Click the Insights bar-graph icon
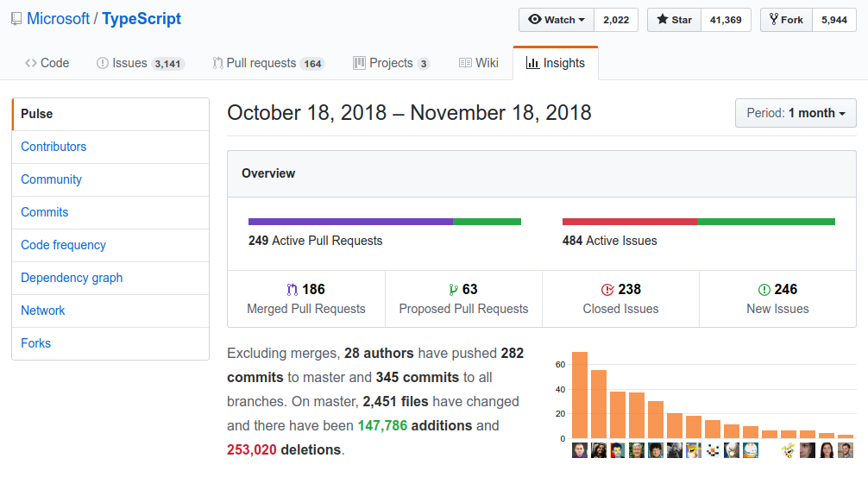This screenshot has height=477, width=868. coord(532,63)
